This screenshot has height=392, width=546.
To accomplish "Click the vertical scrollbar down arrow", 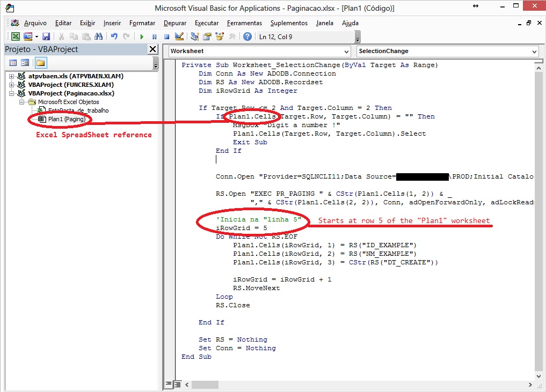I will 538,376.
